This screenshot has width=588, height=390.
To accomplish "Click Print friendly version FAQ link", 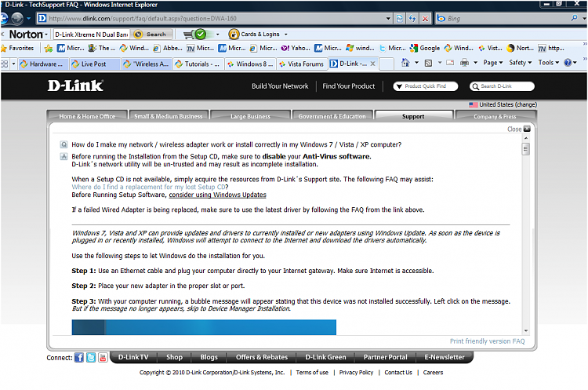I will pyautogui.click(x=487, y=341).
